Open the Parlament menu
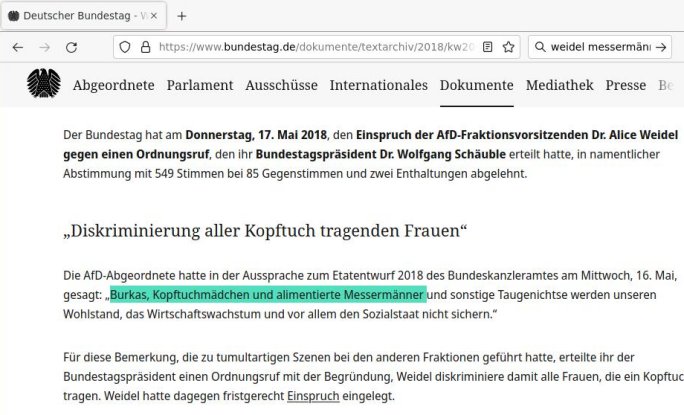The height and width of the screenshot is (415, 684). coord(200,85)
